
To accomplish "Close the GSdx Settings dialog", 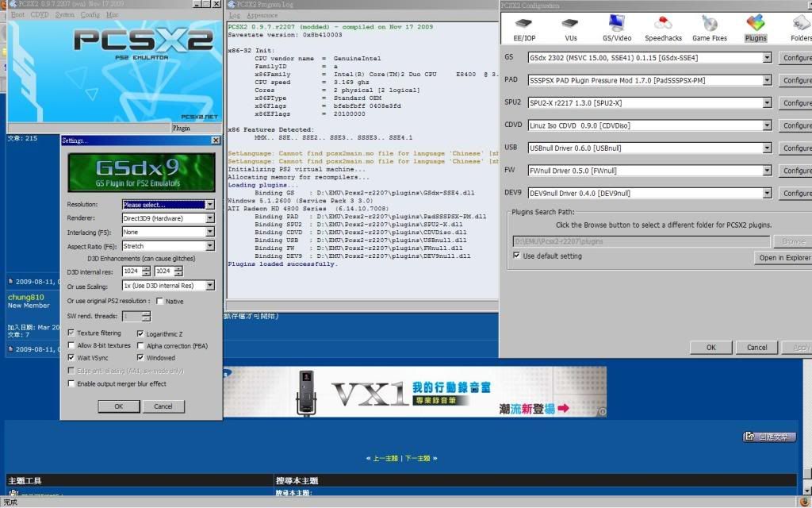I will tap(216, 140).
